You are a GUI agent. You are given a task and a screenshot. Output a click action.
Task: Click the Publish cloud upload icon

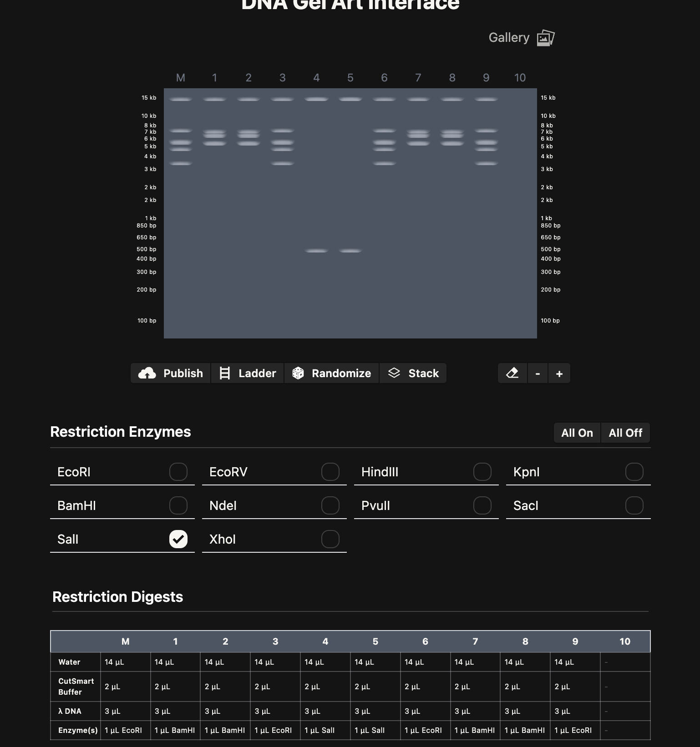tap(147, 373)
